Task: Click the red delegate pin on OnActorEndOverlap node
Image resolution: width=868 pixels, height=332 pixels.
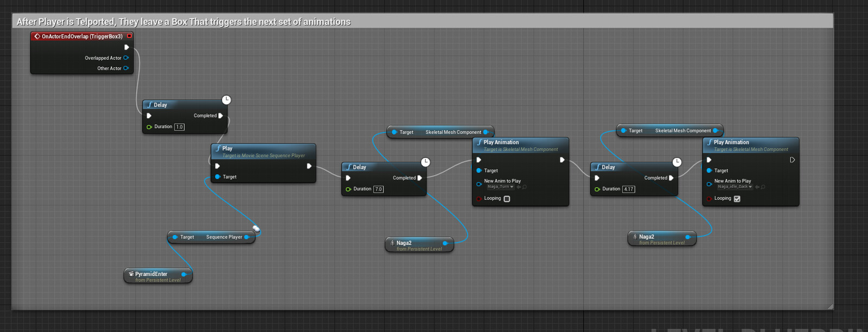Action: pyautogui.click(x=129, y=36)
